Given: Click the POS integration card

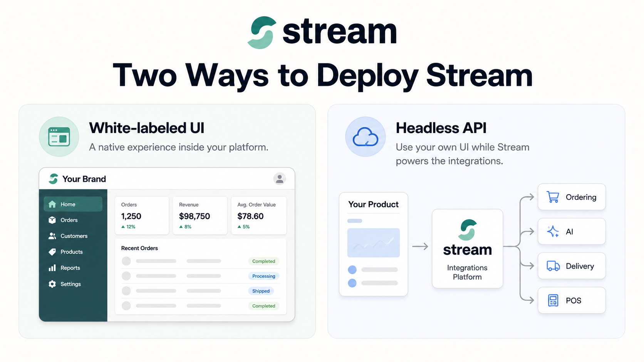Looking at the screenshot, I should click(x=572, y=300).
